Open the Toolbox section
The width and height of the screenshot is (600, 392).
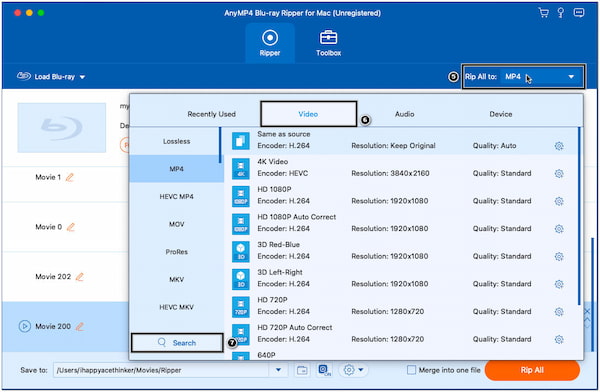coord(328,43)
